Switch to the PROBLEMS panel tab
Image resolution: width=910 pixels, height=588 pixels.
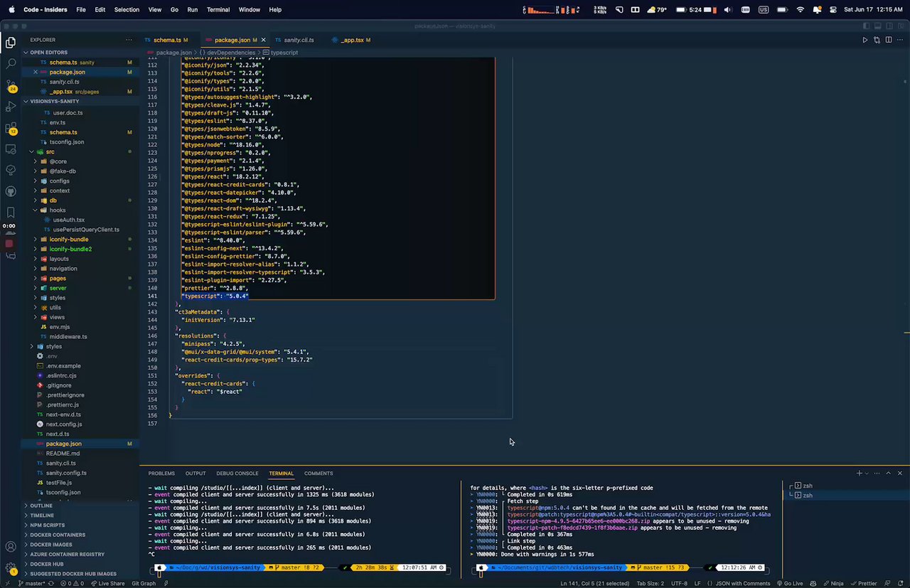pyautogui.click(x=161, y=473)
